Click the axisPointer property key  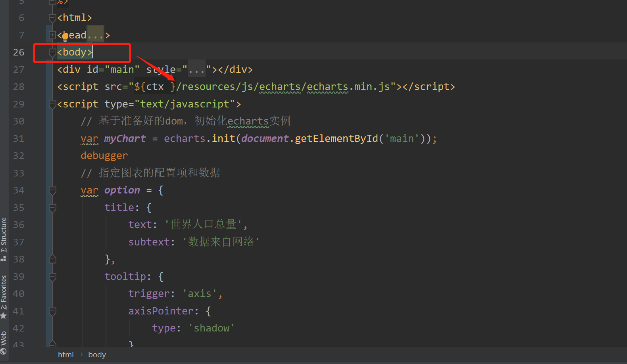(x=161, y=311)
